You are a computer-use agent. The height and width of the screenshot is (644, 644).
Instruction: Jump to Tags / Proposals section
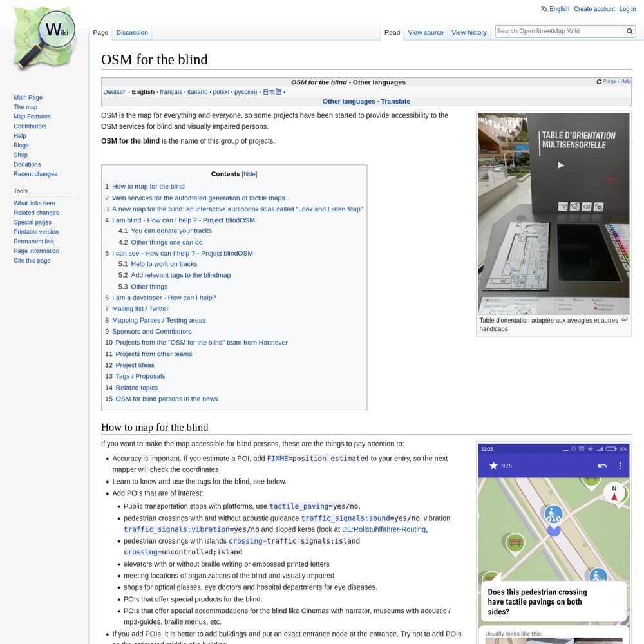pyautogui.click(x=140, y=376)
